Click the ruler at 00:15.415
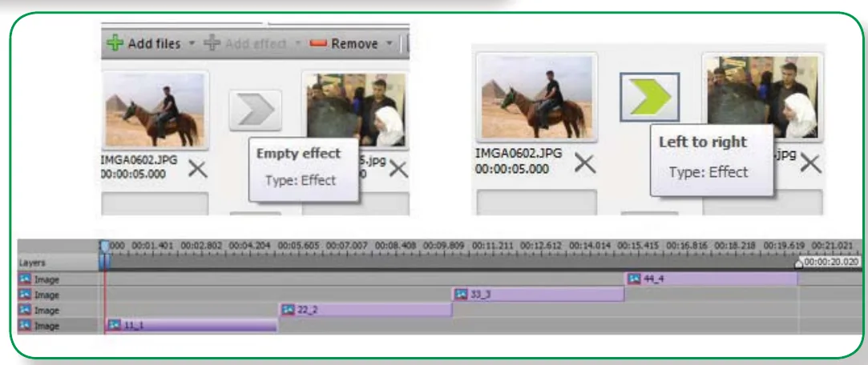This screenshot has height=365, width=868. (638, 245)
